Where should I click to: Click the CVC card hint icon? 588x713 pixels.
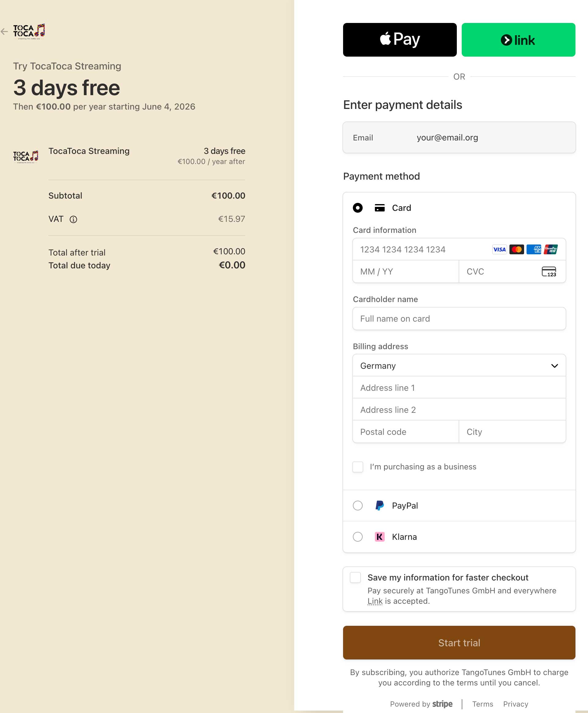click(x=549, y=271)
